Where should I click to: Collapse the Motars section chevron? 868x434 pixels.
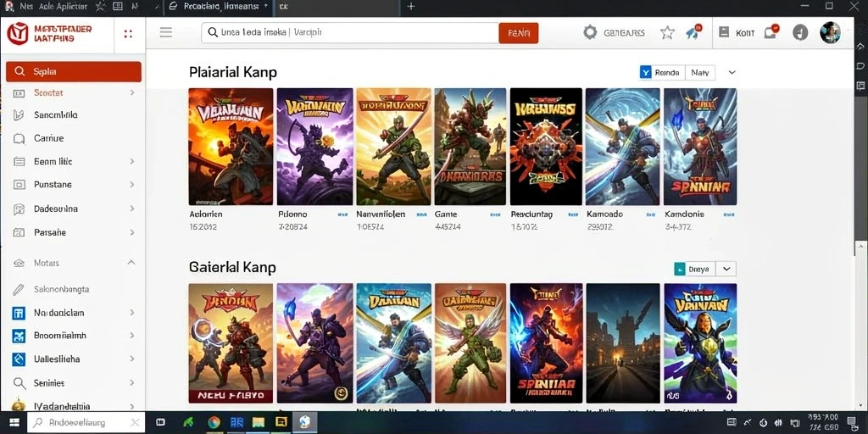131,263
